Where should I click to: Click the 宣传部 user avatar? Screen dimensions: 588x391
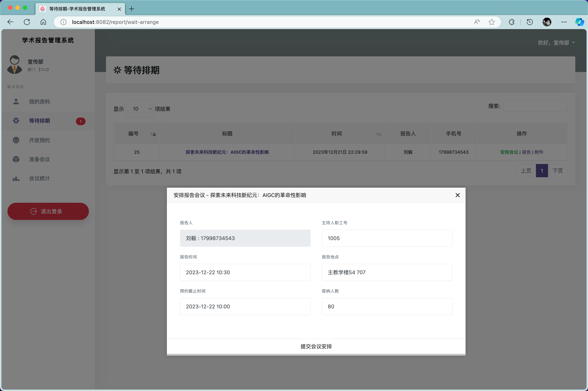(x=15, y=65)
